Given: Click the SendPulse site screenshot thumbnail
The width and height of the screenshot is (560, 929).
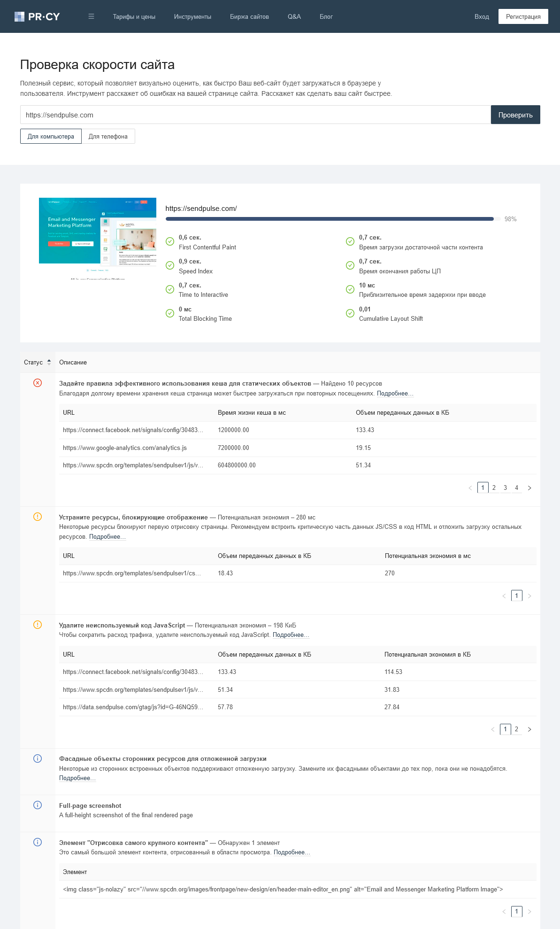Looking at the screenshot, I should tap(98, 238).
